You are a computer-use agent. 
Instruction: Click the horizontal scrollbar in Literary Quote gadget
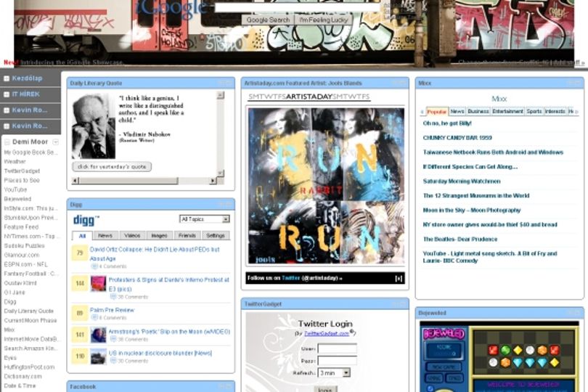point(144,181)
